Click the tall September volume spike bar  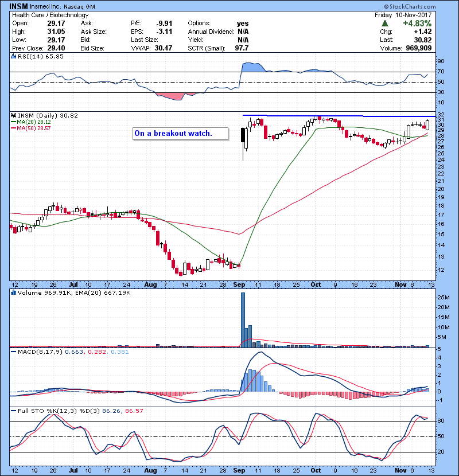[x=243, y=319]
